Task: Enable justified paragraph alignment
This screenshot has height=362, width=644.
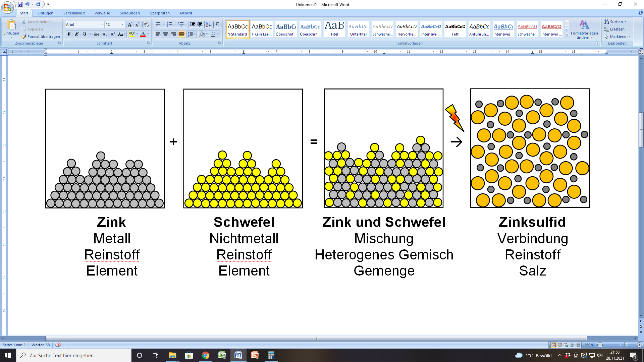Action: pos(181,34)
